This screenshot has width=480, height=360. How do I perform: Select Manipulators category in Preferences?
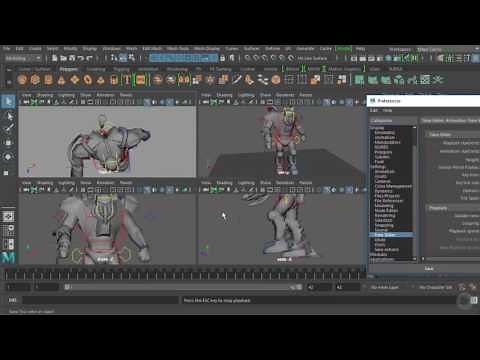[x=387, y=142]
